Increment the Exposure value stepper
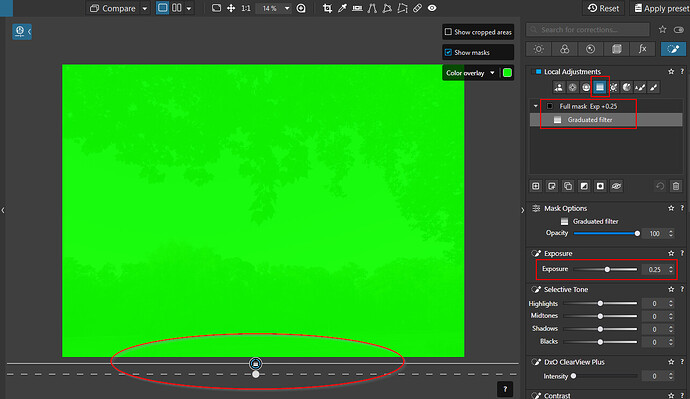 point(671,267)
